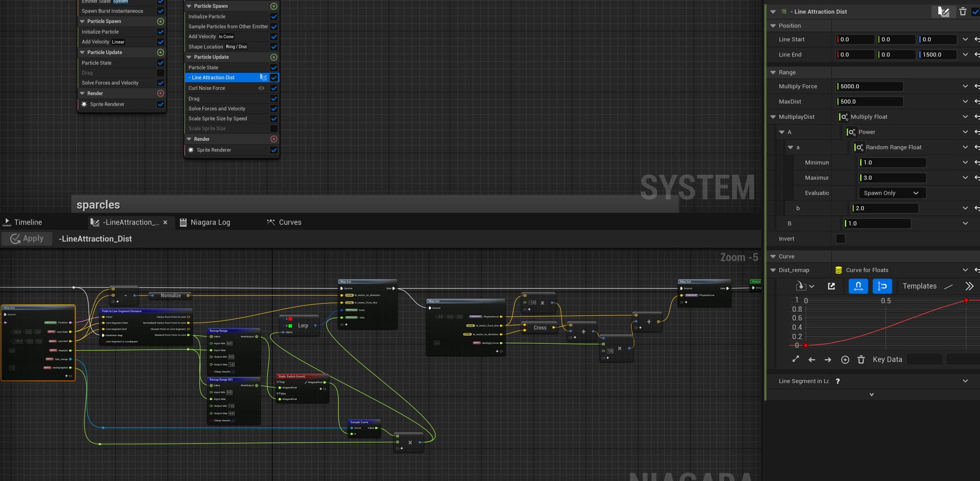980x481 pixels.
Task: Disable Curl Noise Force module checkbox
Action: coord(274,88)
